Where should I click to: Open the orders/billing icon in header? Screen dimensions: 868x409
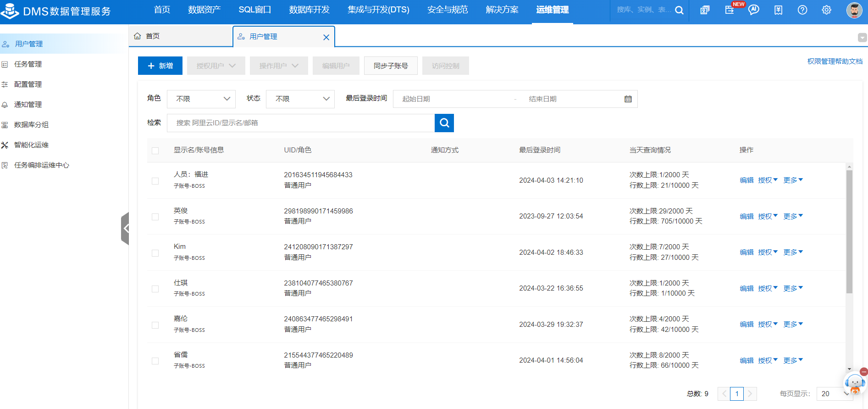(x=779, y=10)
